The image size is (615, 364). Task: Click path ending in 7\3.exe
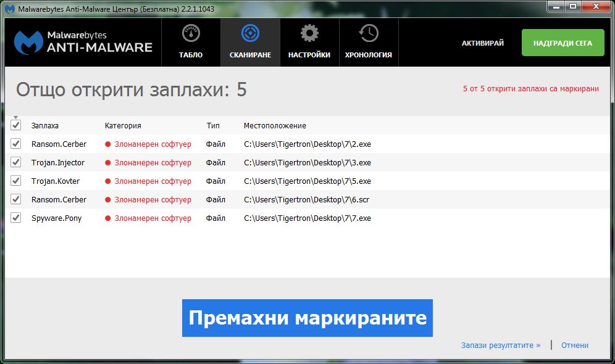point(307,163)
